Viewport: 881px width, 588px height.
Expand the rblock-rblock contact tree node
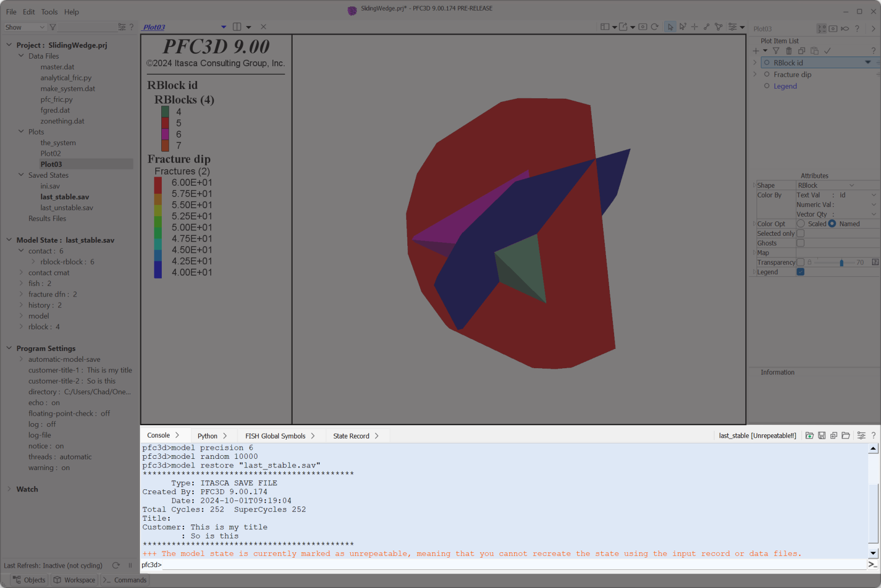point(33,261)
